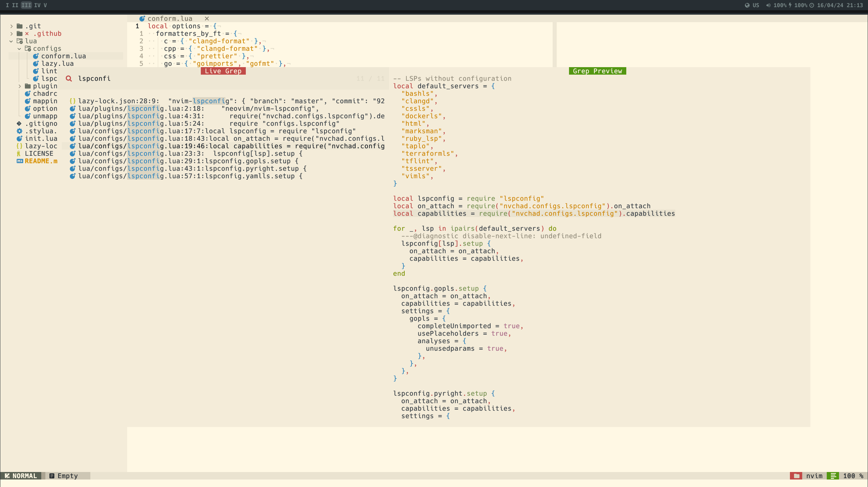
Task: Switch to workspace II
Action: point(15,5)
